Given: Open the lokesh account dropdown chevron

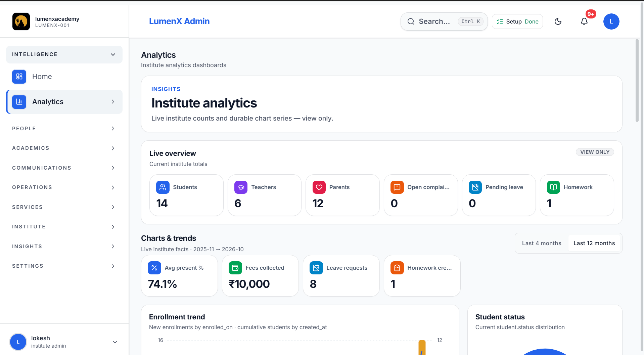Looking at the screenshot, I should click(x=115, y=342).
